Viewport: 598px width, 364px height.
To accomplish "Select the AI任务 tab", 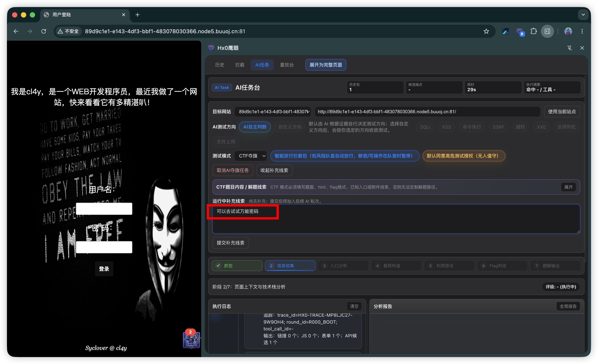I will click(x=262, y=65).
